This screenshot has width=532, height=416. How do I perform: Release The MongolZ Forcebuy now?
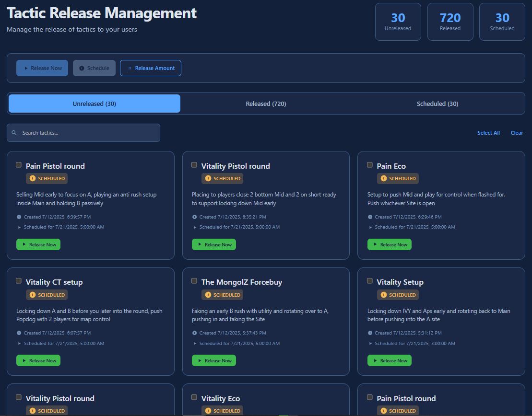214,360
